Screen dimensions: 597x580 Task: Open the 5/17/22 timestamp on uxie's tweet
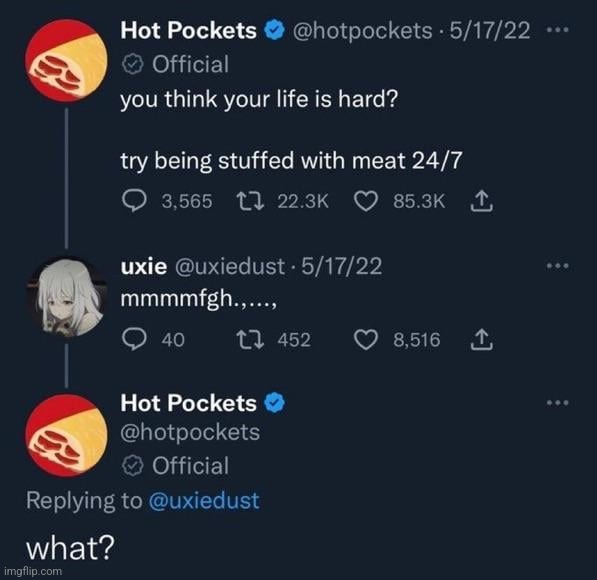342,266
